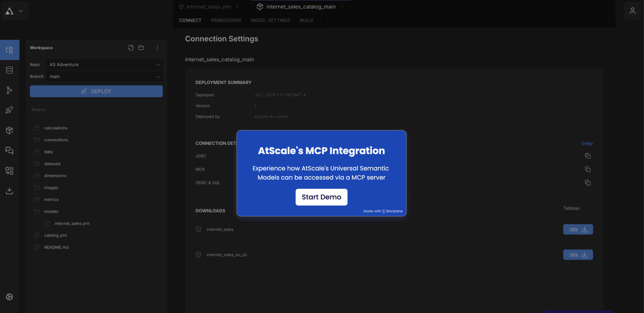Switch to the MODEL SETTINGS tab
The width and height of the screenshot is (644, 313).
point(270,20)
